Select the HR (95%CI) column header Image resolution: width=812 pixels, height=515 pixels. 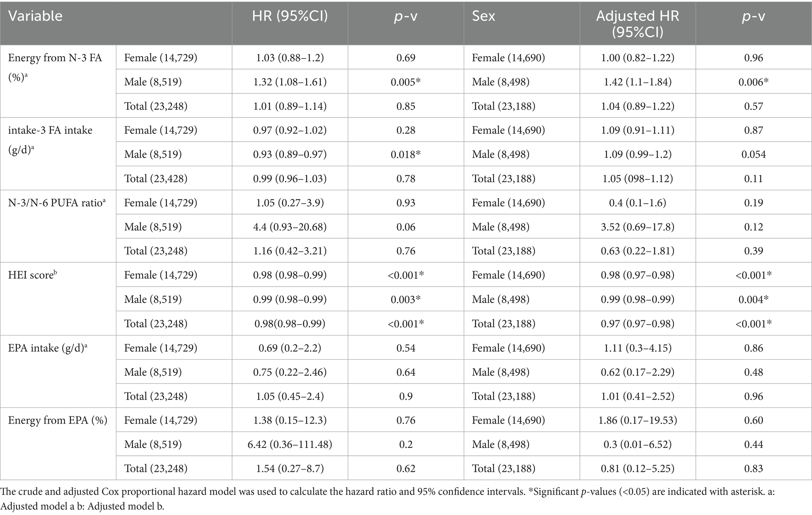(x=290, y=16)
